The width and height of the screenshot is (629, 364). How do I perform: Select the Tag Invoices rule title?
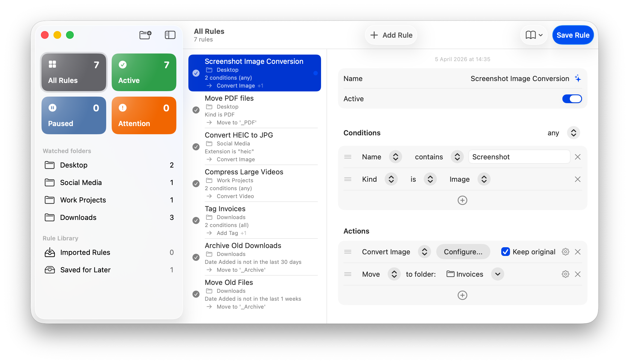(x=225, y=209)
